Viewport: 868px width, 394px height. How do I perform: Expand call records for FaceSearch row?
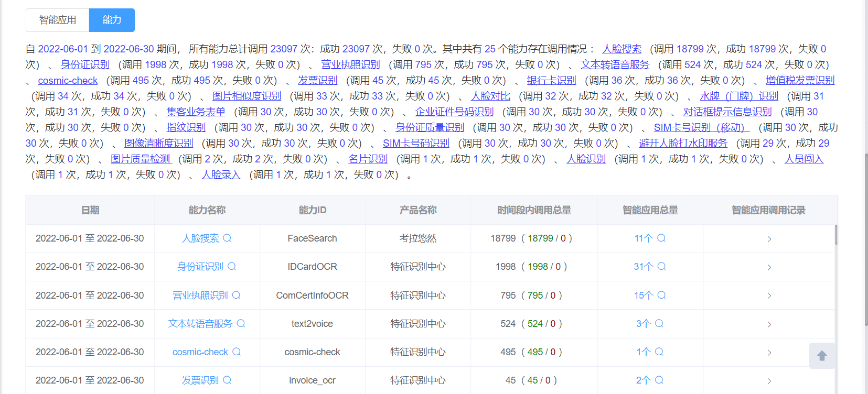769,239
